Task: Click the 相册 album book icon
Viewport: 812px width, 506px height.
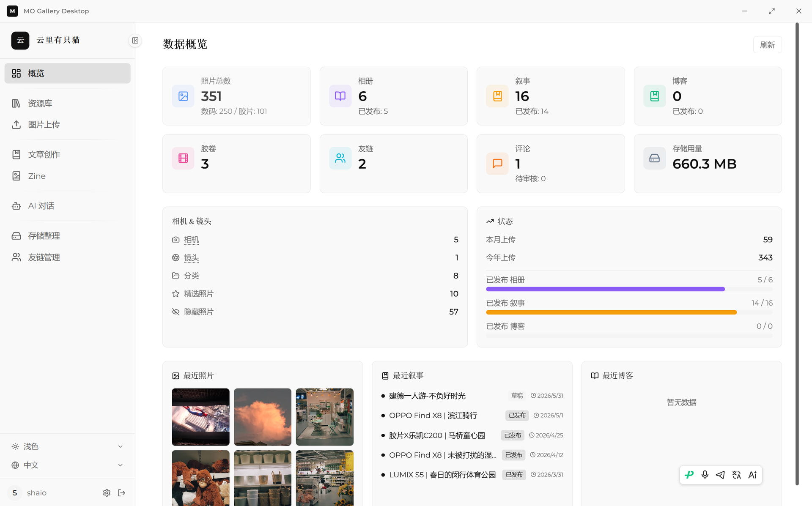Action: coord(340,96)
